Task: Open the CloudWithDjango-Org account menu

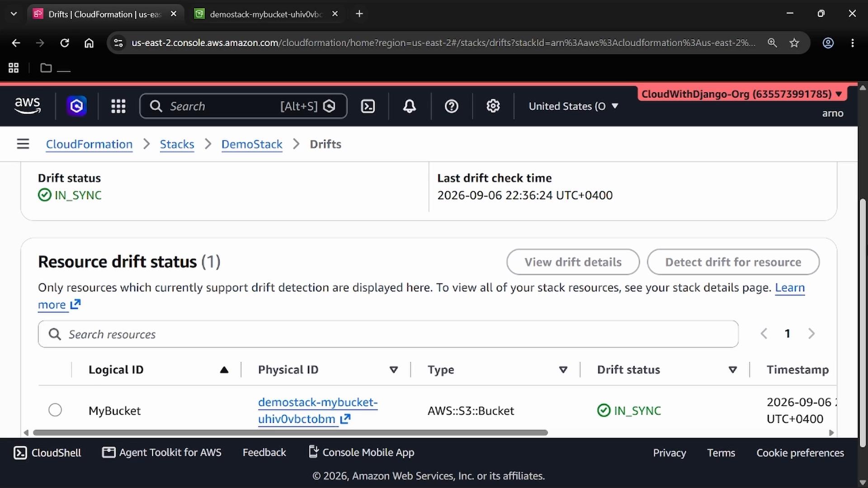Action: pos(741,94)
